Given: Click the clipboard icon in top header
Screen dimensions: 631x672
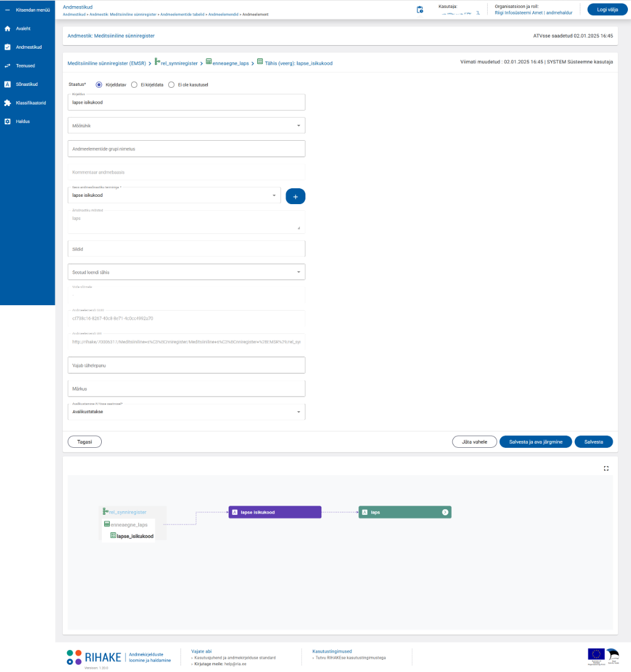Looking at the screenshot, I should (419, 10).
